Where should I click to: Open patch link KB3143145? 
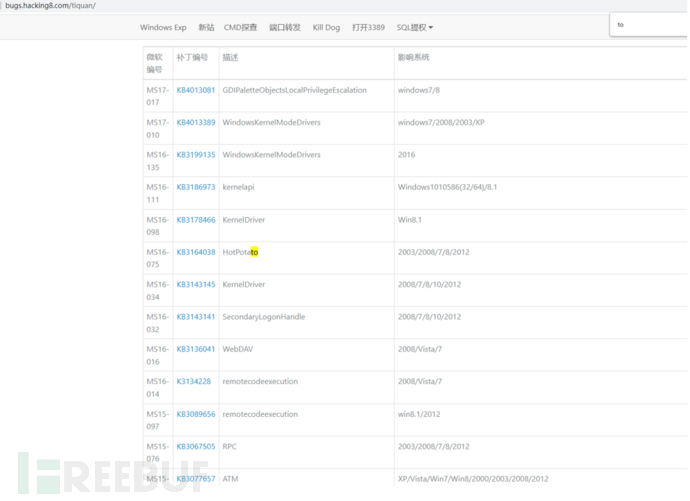pyautogui.click(x=196, y=284)
